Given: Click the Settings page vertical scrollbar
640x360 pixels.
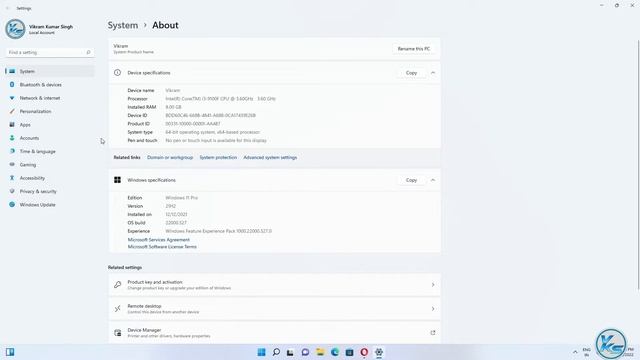Looking at the screenshot, I should pyautogui.click(x=638, y=165).
